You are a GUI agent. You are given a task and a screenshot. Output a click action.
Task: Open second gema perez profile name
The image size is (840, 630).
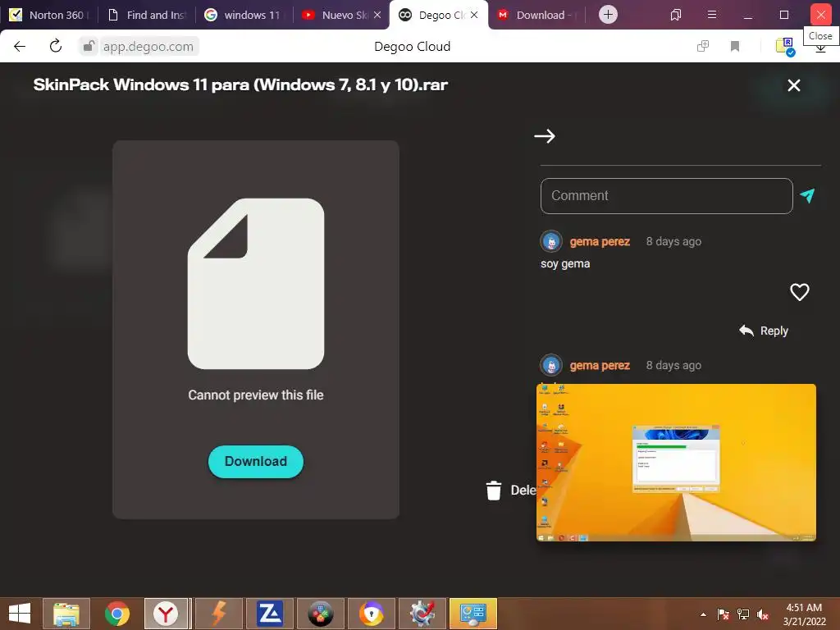pyautogui.click(x=600, y=365)
